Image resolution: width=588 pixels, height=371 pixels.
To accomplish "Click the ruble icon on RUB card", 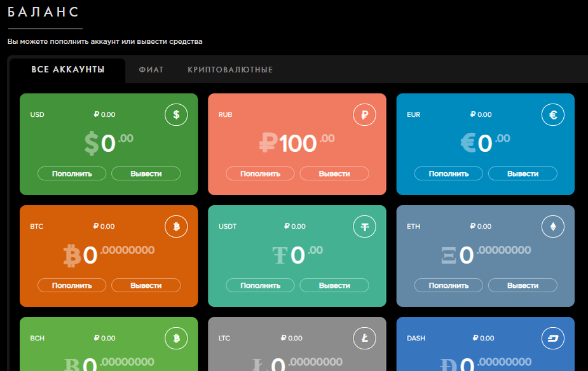I will pos(364,115).
